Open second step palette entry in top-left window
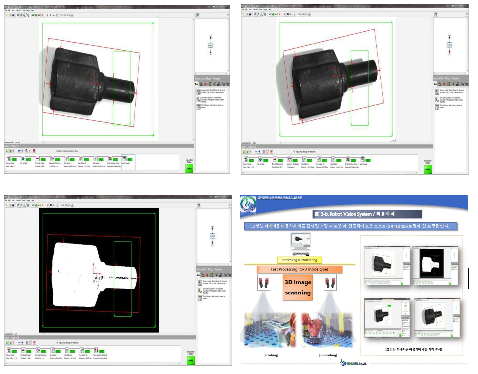 click(211, 99)
